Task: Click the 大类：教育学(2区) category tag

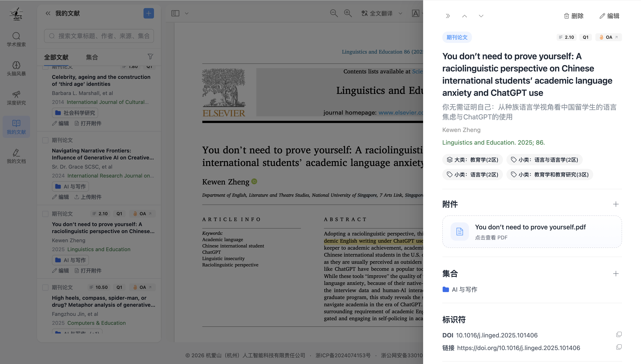Action: (472, 160)
